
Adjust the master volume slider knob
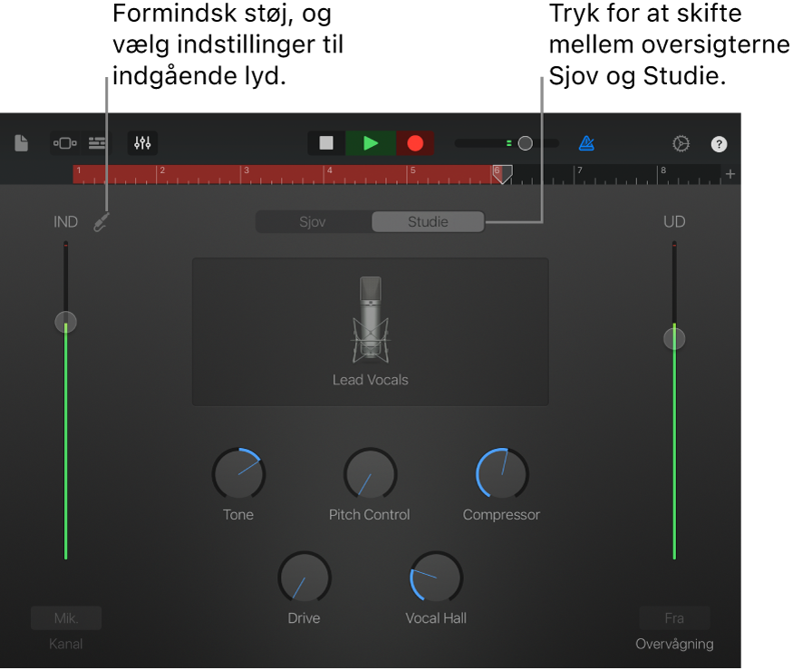point(525,143)
